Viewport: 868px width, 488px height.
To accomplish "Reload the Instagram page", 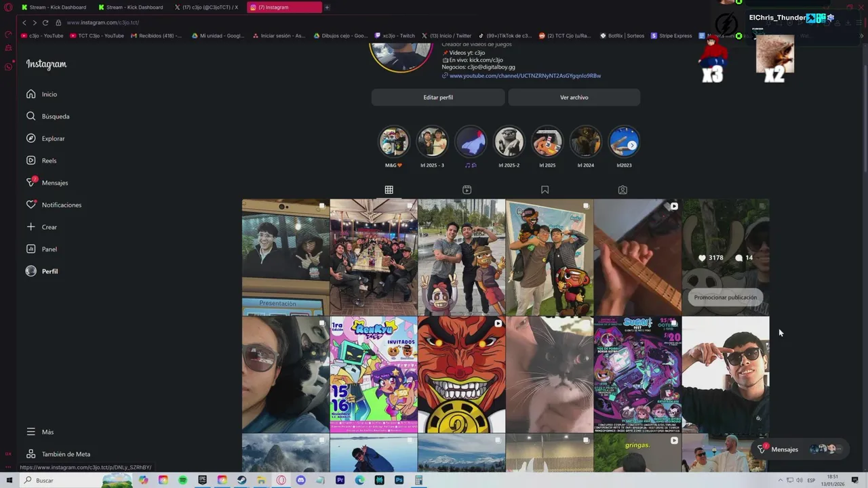I will click(x=45, y=22).
